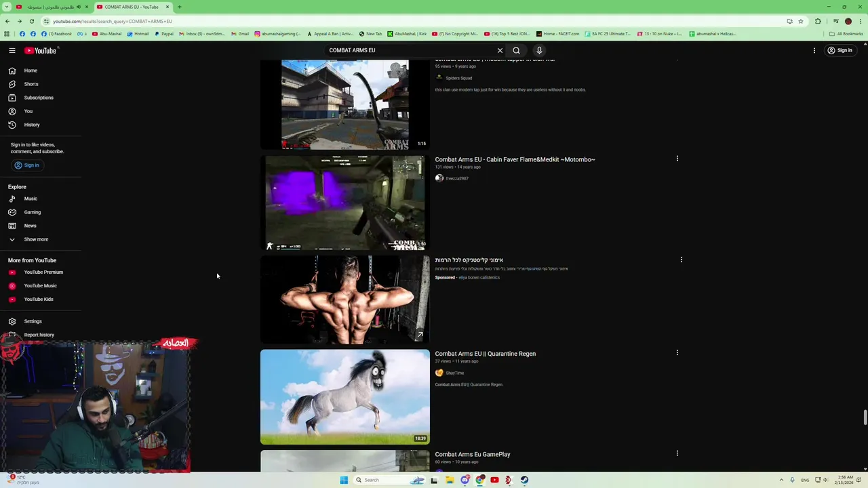Open the tab search dropdown arrow
Screen dimensions: 868x488
7,7
